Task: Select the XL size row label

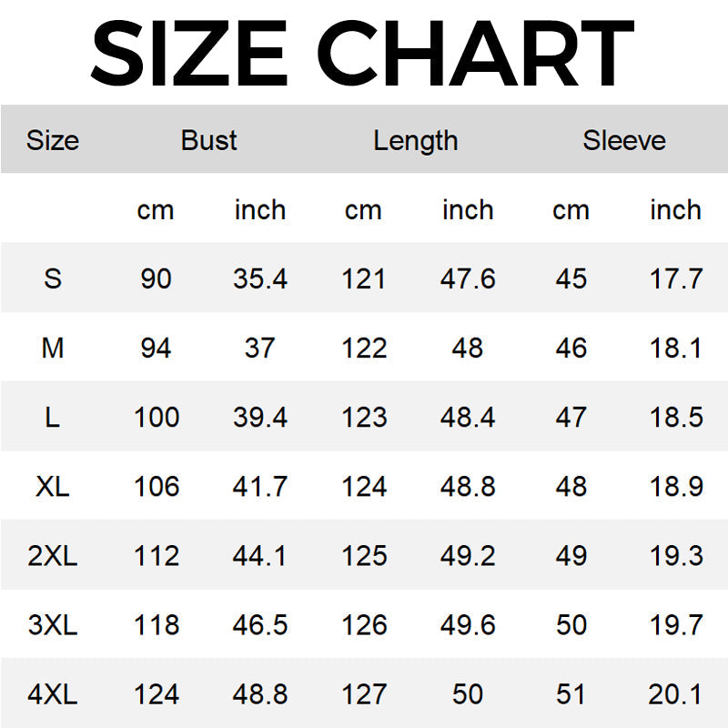Action: pyautogui.click(x=53, y=486)
